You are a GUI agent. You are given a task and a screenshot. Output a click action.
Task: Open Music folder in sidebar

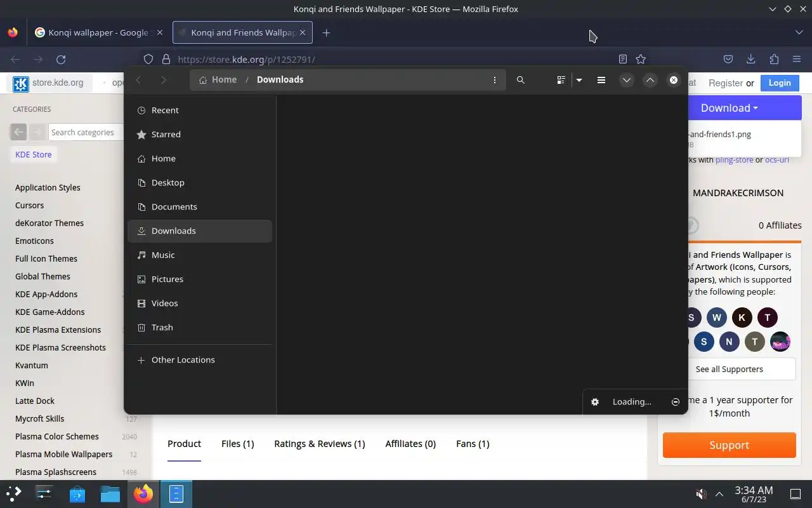tap(200, 255)
